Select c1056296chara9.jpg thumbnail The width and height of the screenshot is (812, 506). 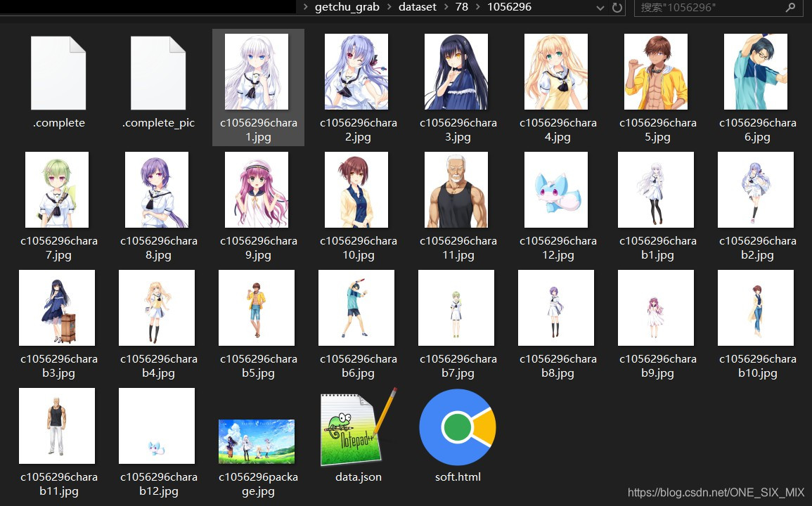[x=257, y=190]
